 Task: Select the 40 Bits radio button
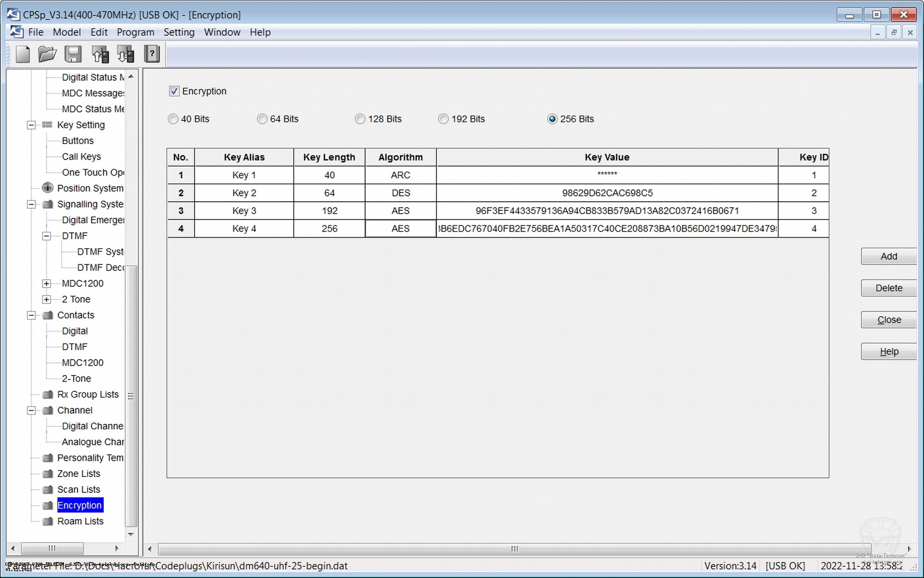pos(173,119)
